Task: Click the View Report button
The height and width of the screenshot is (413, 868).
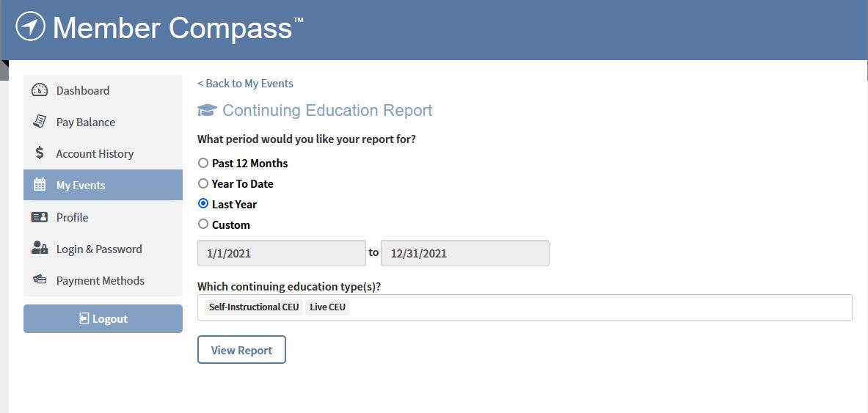Action: [241, 350]
